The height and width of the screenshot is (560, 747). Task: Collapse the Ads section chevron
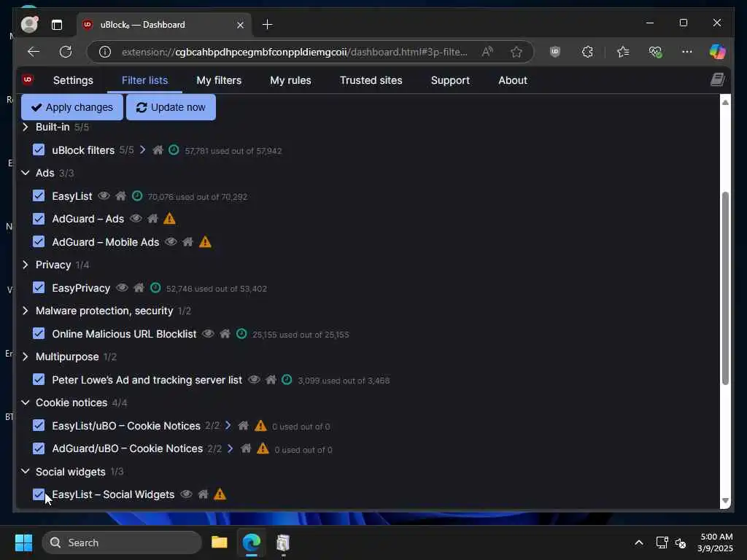26,173
